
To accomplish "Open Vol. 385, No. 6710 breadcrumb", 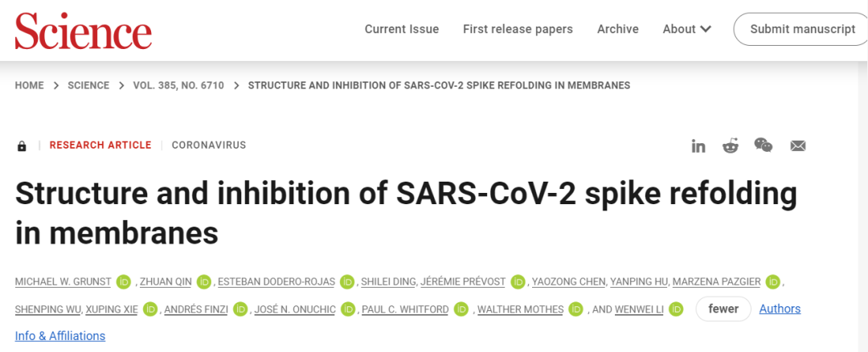I will click(x=178, y=85).
